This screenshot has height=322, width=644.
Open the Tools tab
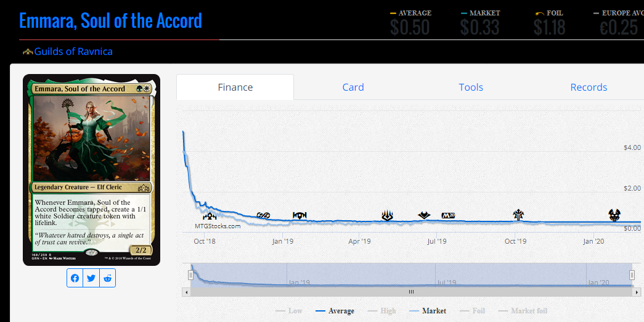471,87
